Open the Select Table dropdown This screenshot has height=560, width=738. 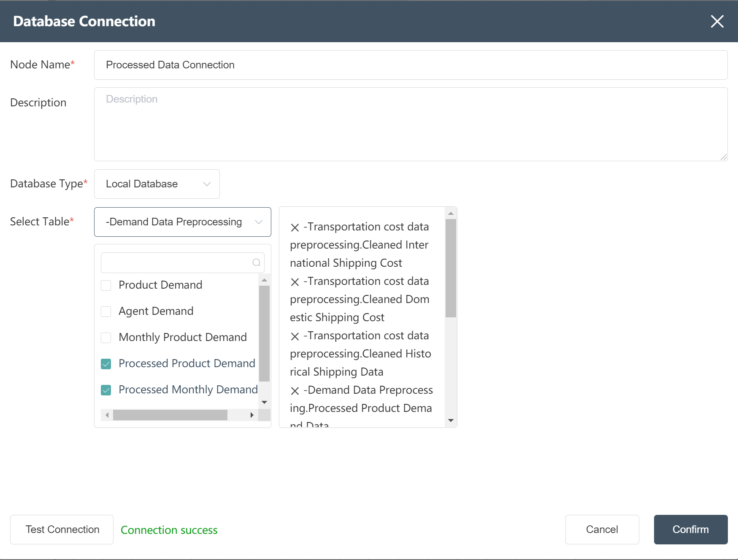click(x=183, y=222)
